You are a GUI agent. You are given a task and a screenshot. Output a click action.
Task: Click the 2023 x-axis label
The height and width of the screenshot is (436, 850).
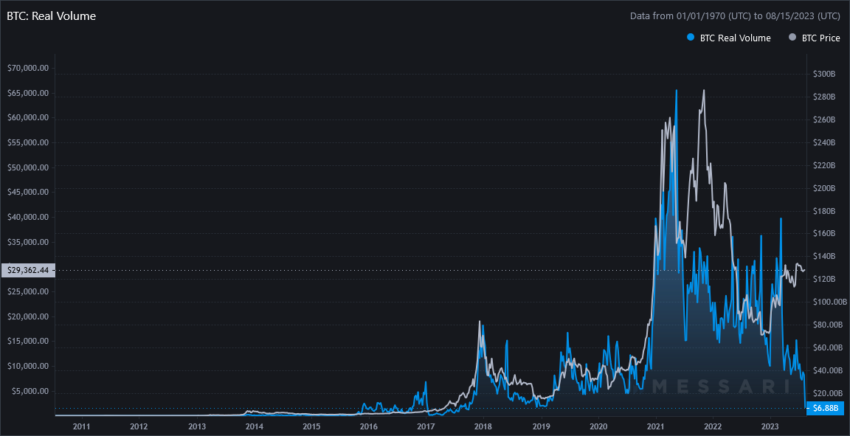click(771, 426)
